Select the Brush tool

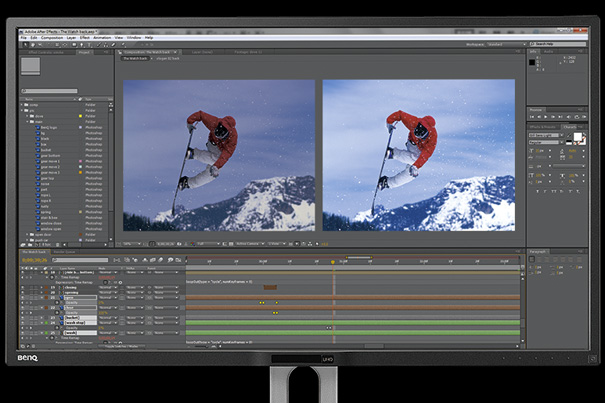[x=99, y=45]
